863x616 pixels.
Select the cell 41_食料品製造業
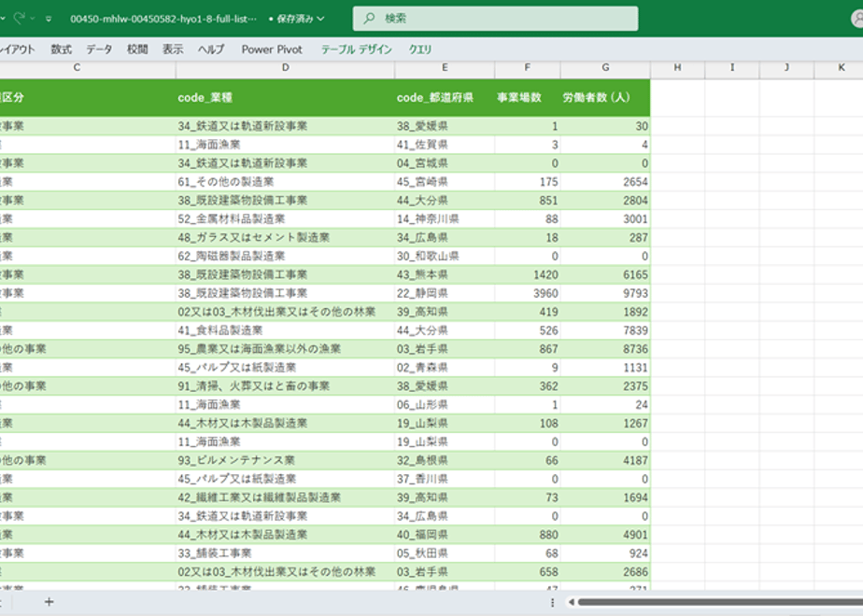[285, 330]
